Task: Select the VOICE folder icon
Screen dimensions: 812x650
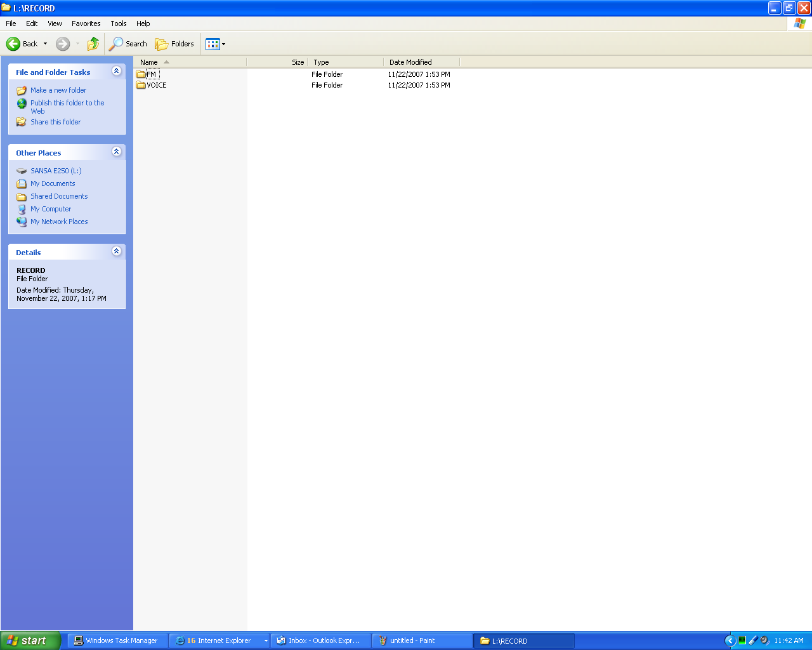Action: pyautogui.click(x=141, y=85)
